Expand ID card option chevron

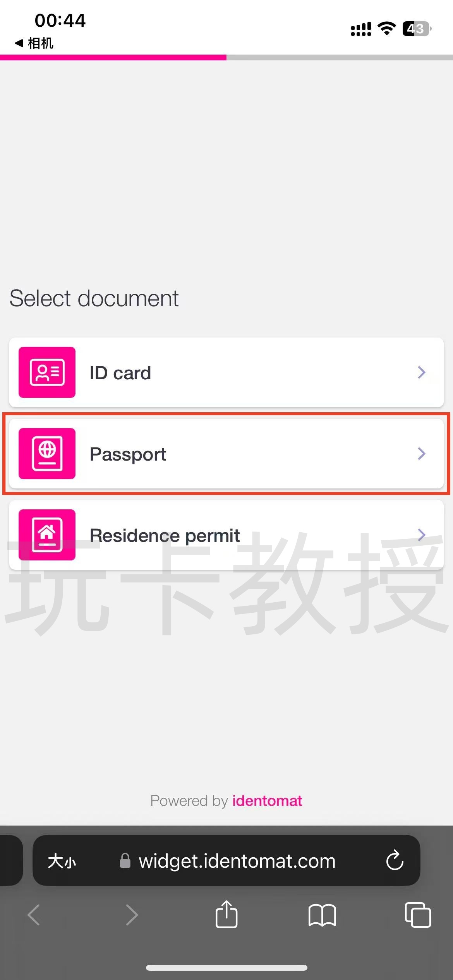(x=422, y=372)
